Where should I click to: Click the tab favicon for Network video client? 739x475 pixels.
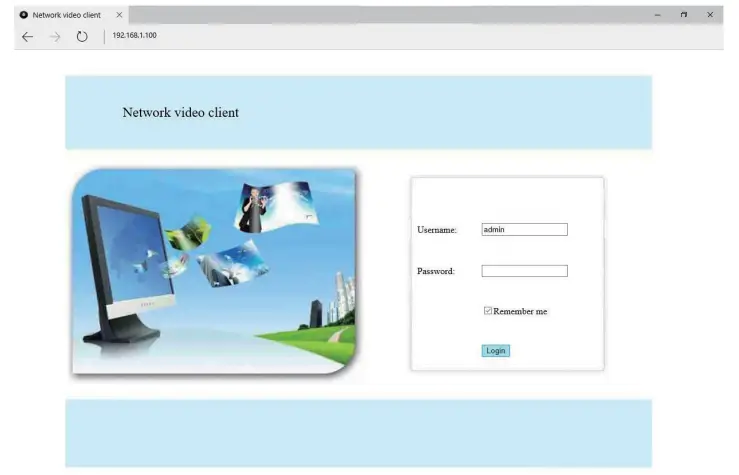pos(24,15)
